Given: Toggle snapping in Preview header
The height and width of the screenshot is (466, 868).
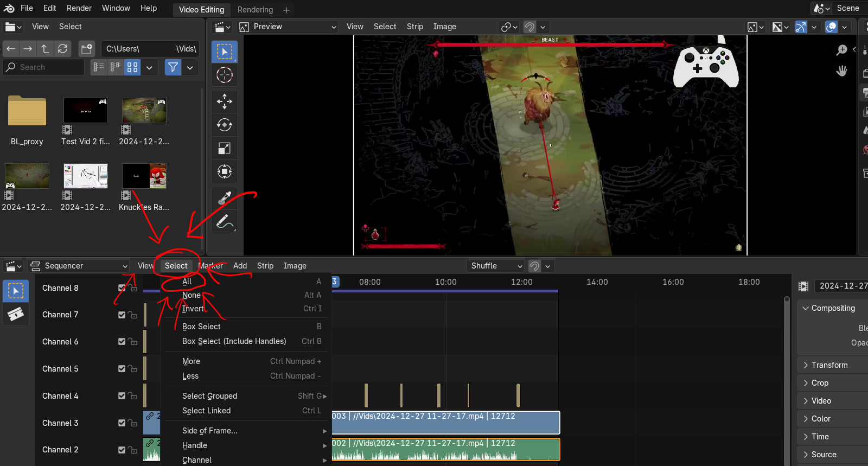Looking at the screenshot, I should (x=530, y=27).
